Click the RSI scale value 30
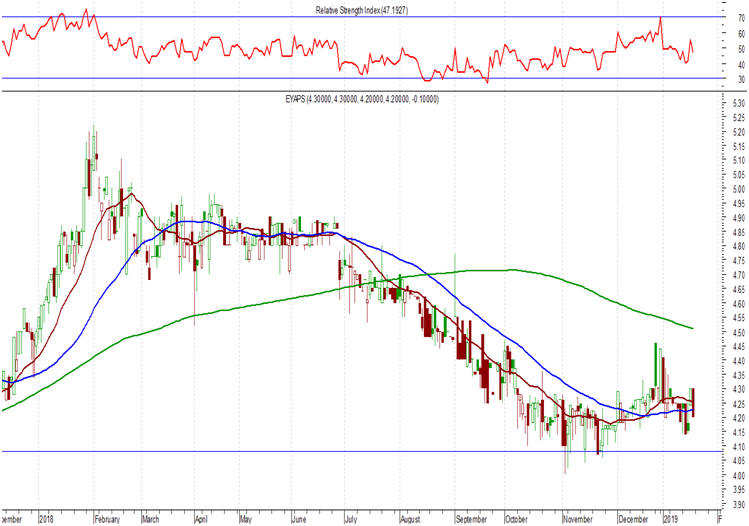Screen dimensions: 749x526 (741, 79)
